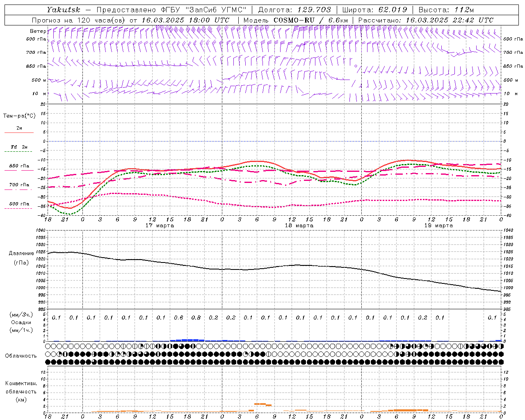The width and height of the screenshot is (525, 420).
Task: Click the Тем-ра(°C) panel label
Action: pyautogui.click(x=19, y=116)
